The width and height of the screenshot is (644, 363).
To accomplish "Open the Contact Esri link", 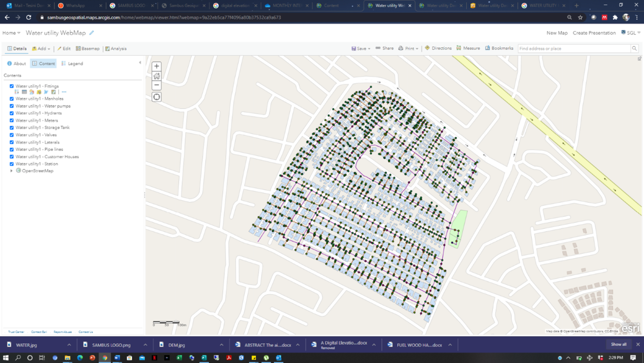I will [39, 332].
